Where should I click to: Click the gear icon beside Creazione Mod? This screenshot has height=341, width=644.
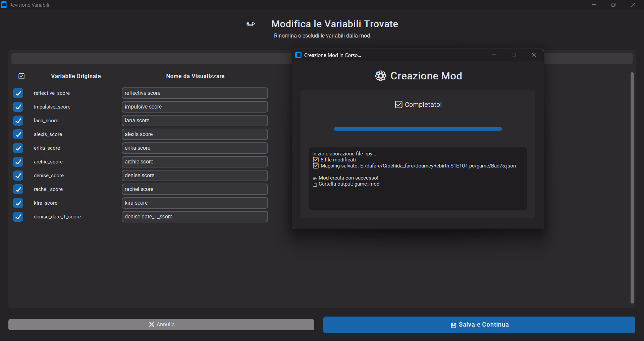pyautogui.click(x=380, y=76)
